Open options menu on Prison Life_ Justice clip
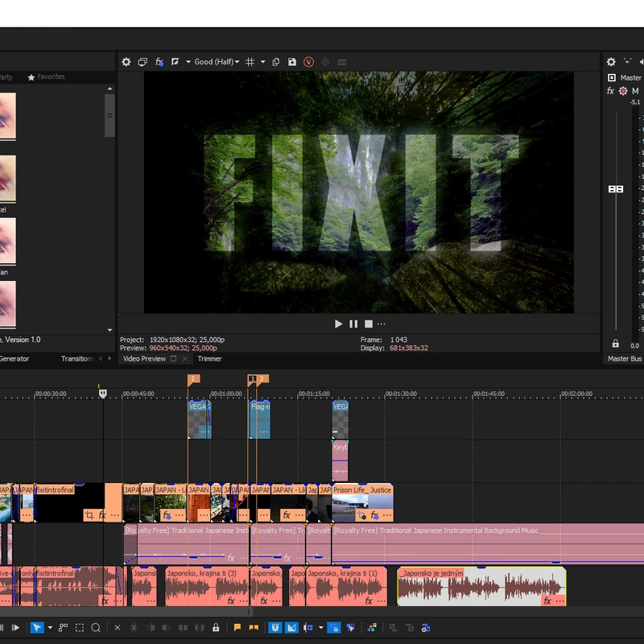Viewport: 644px width, 644px height. coord(387,514)
